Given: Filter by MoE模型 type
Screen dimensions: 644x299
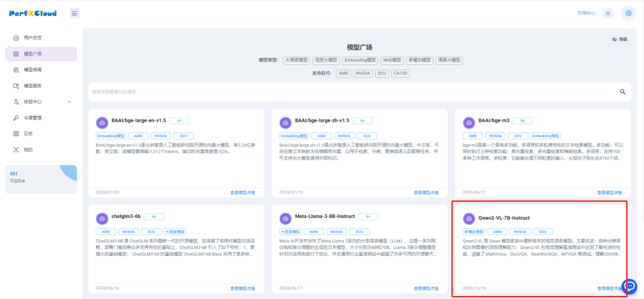Looking at the screenshot, I should point(392,60).
